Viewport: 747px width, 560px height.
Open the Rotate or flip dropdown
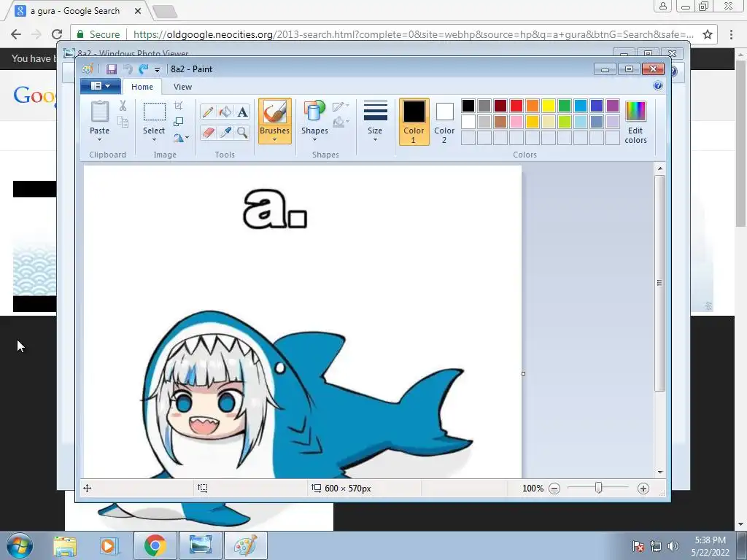click(181, 138)
